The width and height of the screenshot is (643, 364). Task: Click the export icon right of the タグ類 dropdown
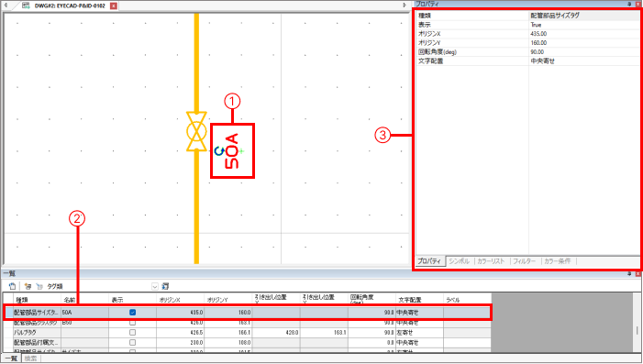click(x=165, y=286)
